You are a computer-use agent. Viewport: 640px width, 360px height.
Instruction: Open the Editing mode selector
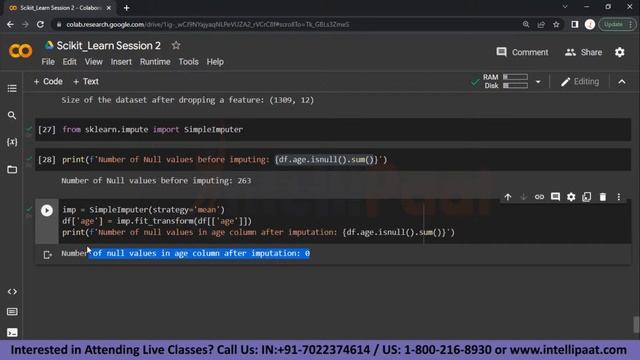580,82
